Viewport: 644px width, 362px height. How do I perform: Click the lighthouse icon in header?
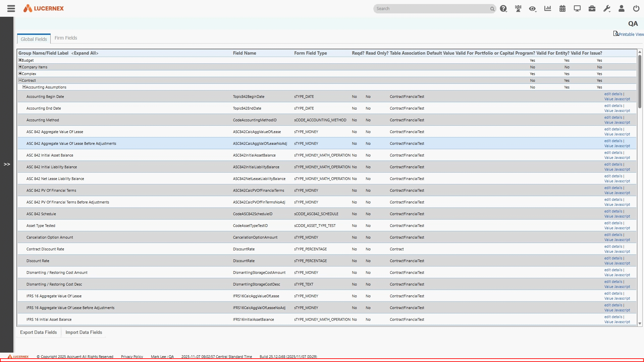[518, 9]
